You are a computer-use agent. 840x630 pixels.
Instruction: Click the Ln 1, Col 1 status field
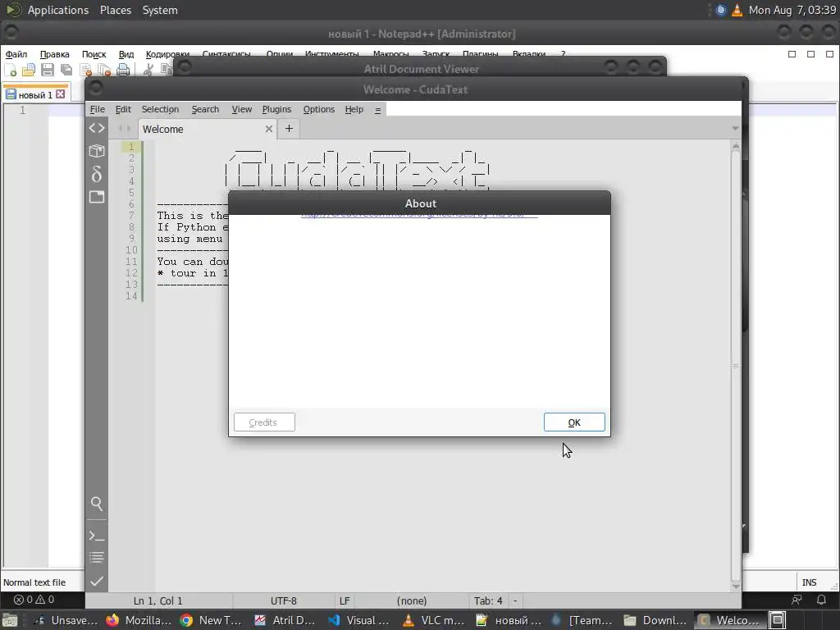click(x=158, y=601)
